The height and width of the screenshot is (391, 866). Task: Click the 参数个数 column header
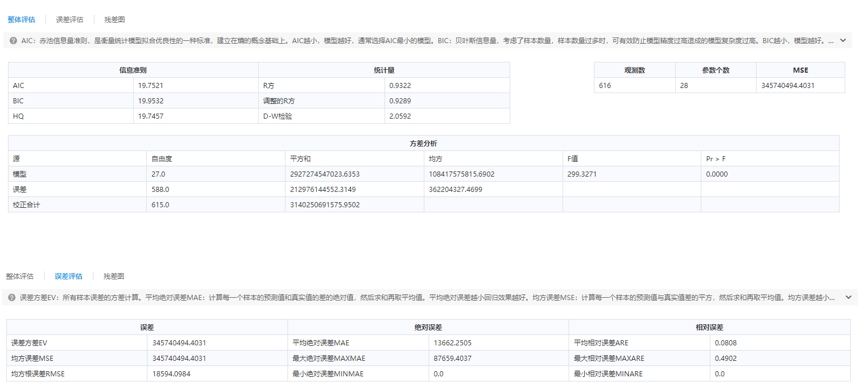click(716, 70)
